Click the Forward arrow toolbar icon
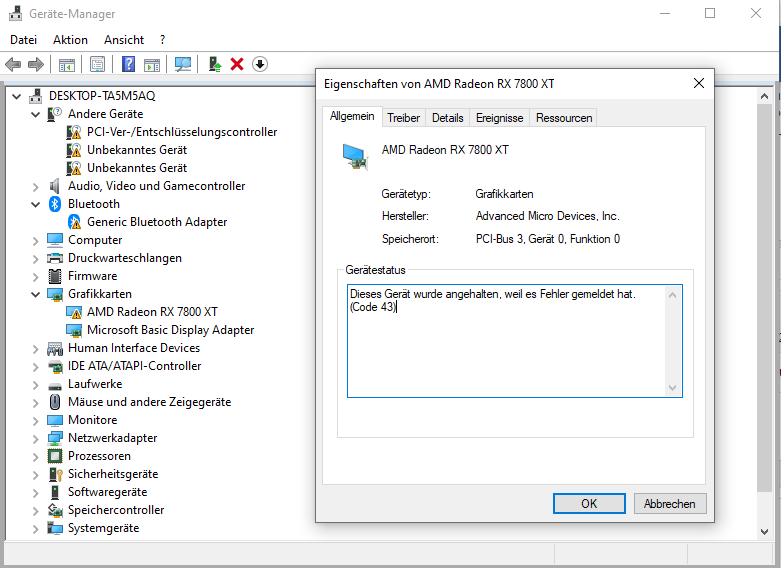 (x=36, y=64)
